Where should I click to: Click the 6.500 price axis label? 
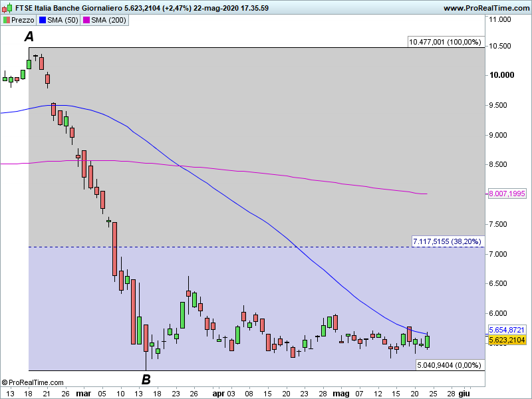click(498, 284)
